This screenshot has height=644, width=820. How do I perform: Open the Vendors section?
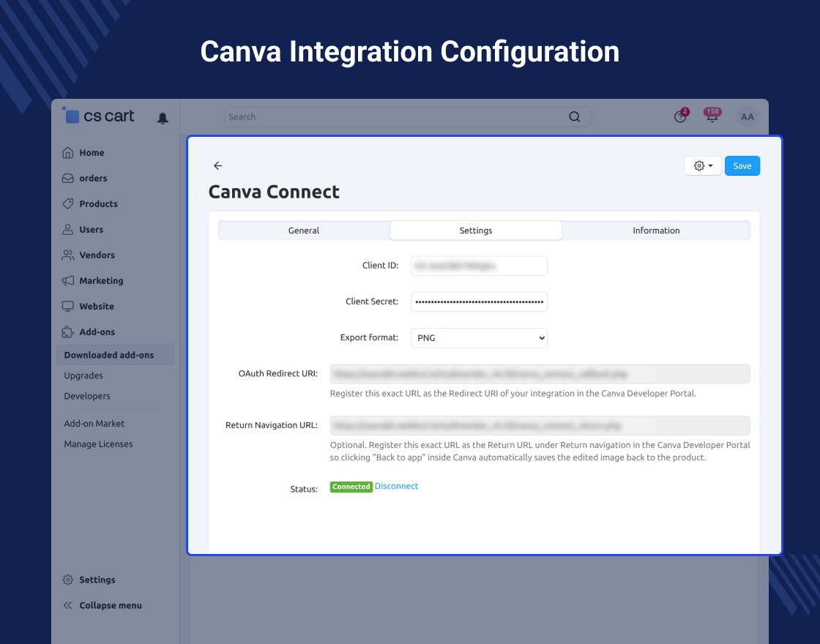click(97, 255)
